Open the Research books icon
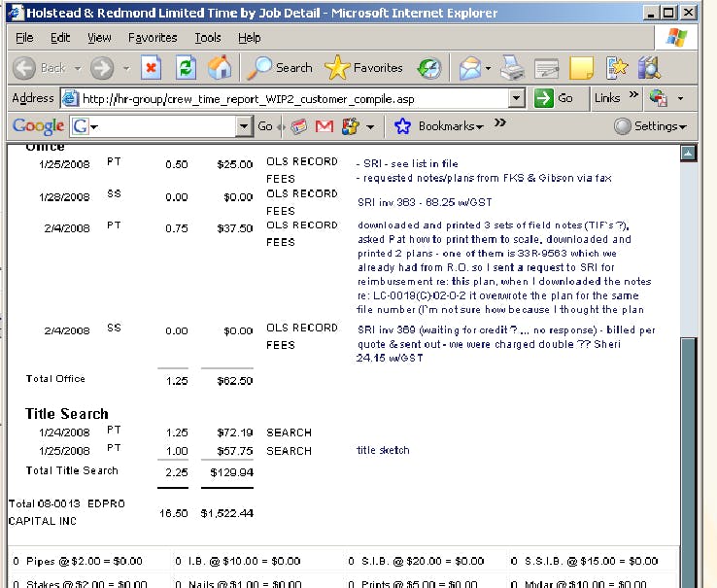 pos(649,68)
